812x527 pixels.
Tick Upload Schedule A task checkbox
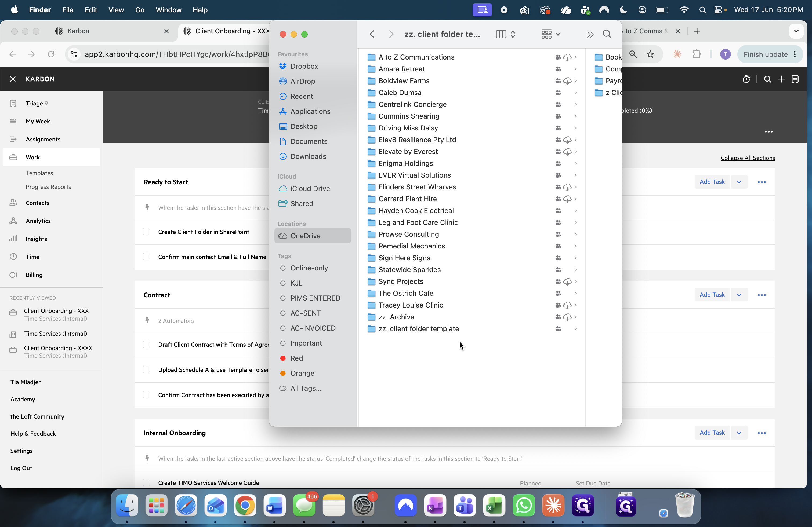tap(147, 370)
